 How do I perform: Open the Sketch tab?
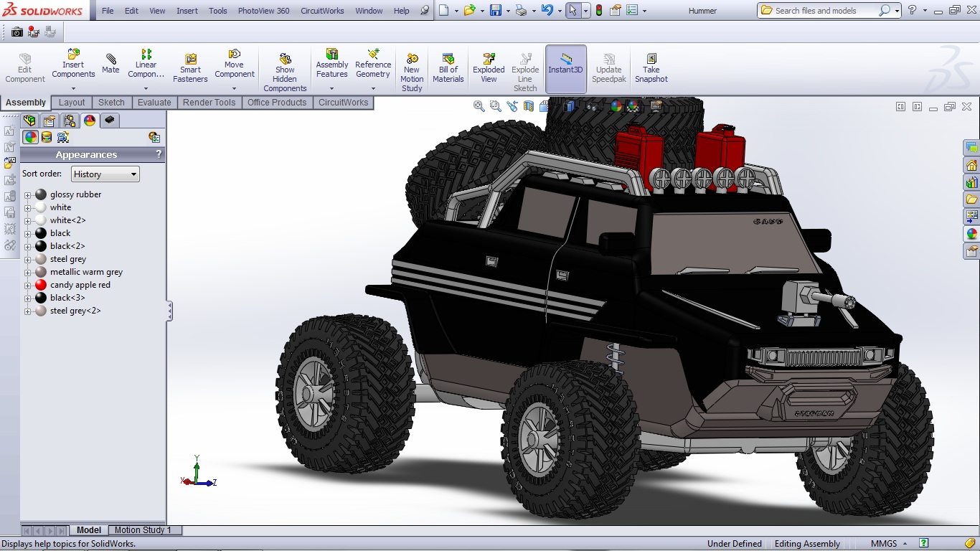[x=111, y=103]
